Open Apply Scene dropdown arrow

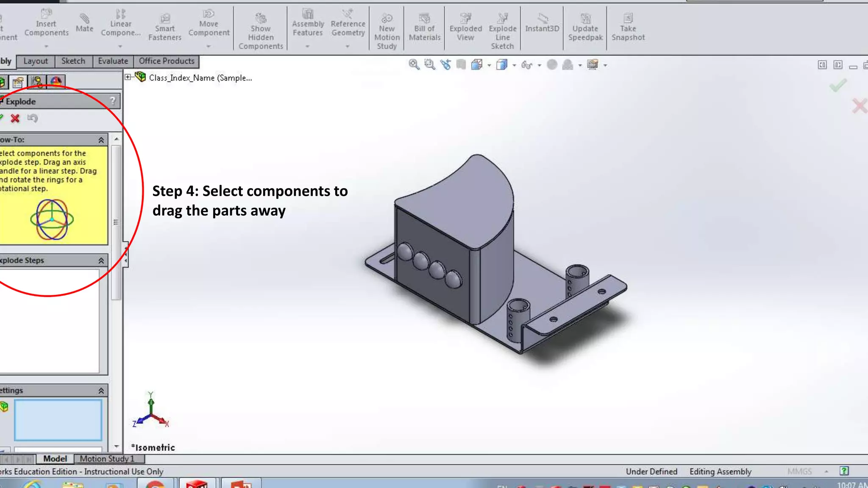tap(580, 65)
